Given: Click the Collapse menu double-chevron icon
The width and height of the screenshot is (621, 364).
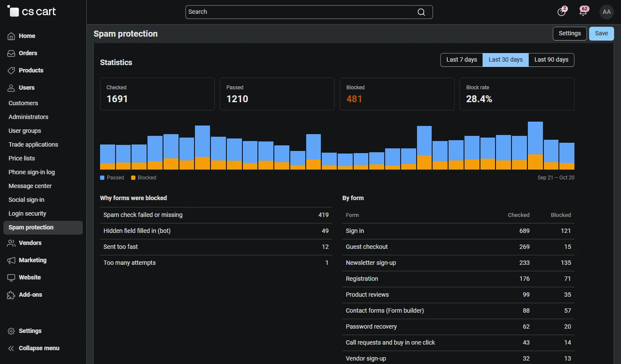Looking at the screenshot, I should 11,348.
